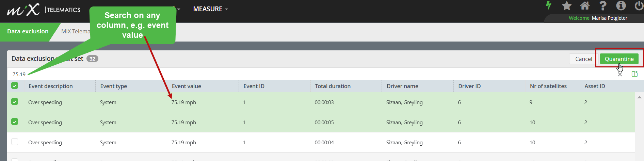Click the scrollbar up arrow
Image resolution: width=644 pixels, height=161 pixels.
(x=639, y=97)
